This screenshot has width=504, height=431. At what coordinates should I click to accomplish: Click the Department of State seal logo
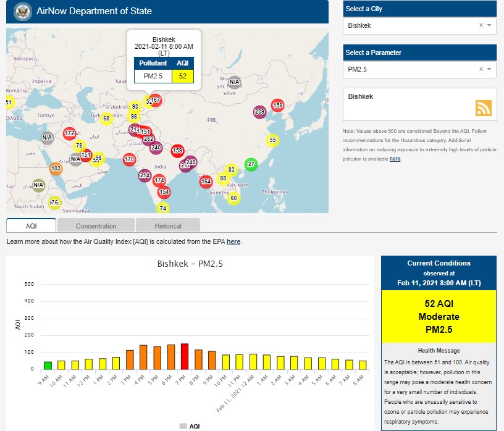point(22,10)
